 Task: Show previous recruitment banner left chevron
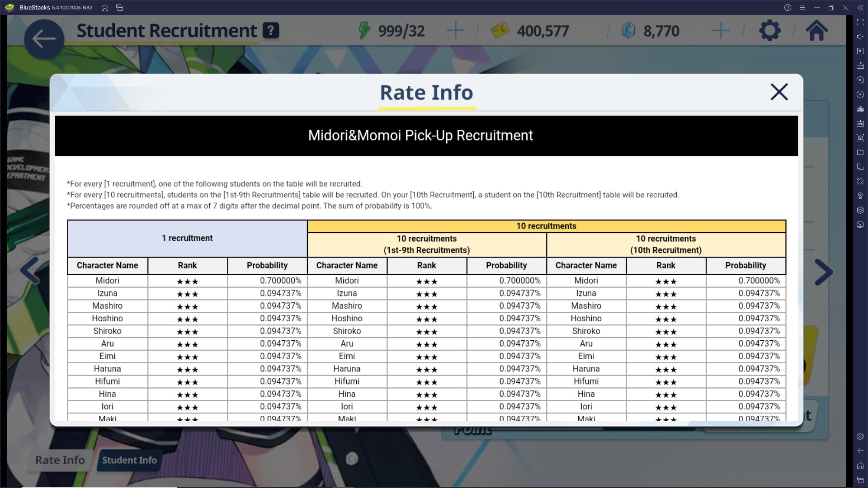point(30,272)
